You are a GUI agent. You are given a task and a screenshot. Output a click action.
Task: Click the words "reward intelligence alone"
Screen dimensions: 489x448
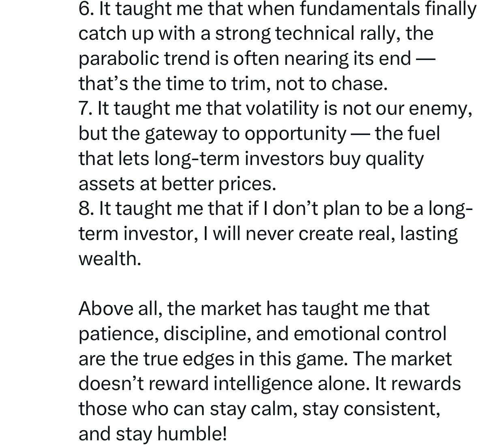pyautogui.click(x=258, y=384)
